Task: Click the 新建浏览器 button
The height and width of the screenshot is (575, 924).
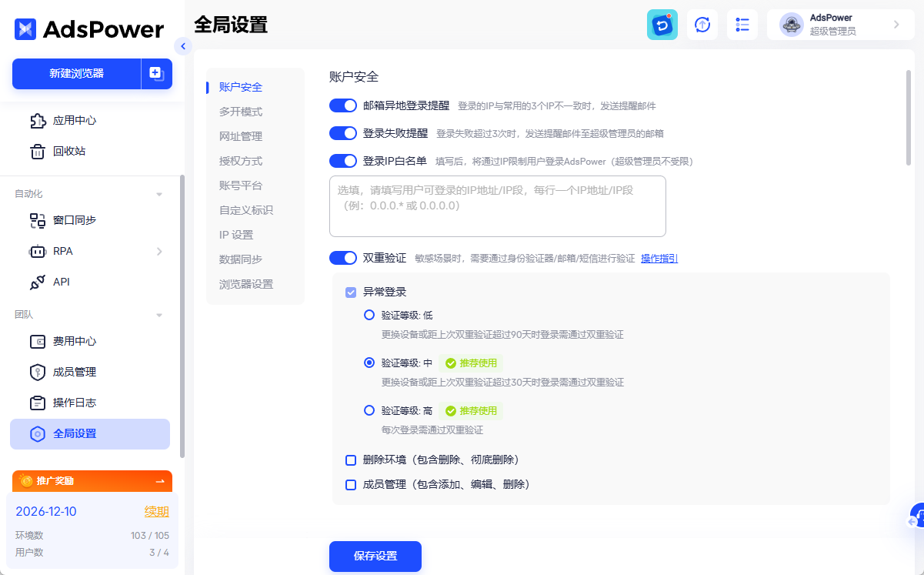Action: coord(76,74)
